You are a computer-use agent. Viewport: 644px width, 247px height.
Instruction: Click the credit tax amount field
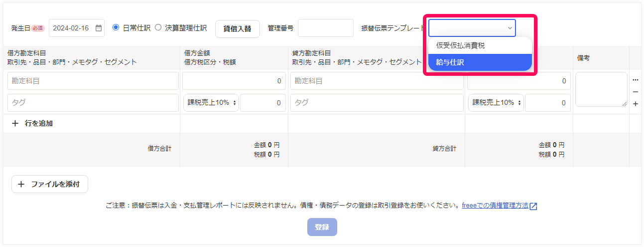click(x=548, y=102)
